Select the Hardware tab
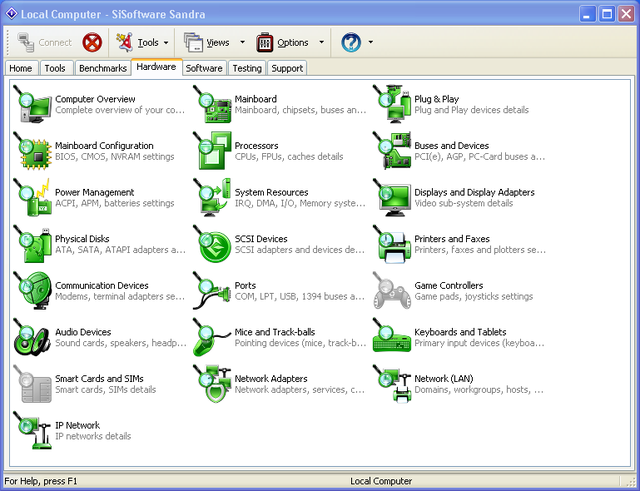This screenshot has width=640, height=491. coord(156,67)
